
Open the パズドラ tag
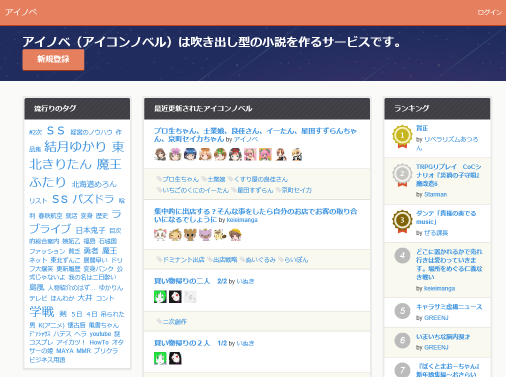click(93, 199)
